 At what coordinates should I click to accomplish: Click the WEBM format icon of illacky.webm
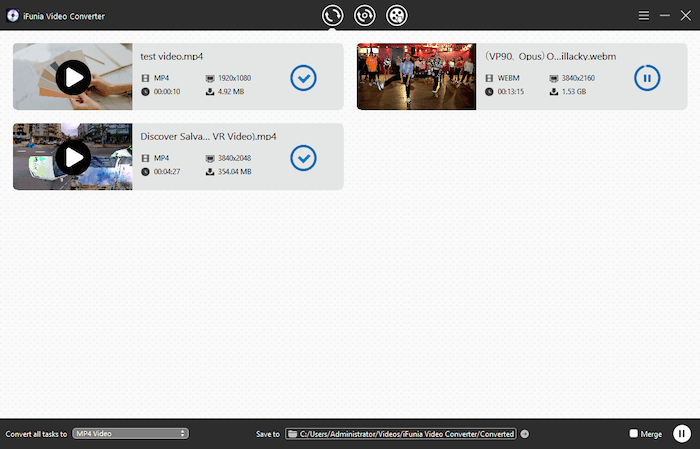pos(489,77)
